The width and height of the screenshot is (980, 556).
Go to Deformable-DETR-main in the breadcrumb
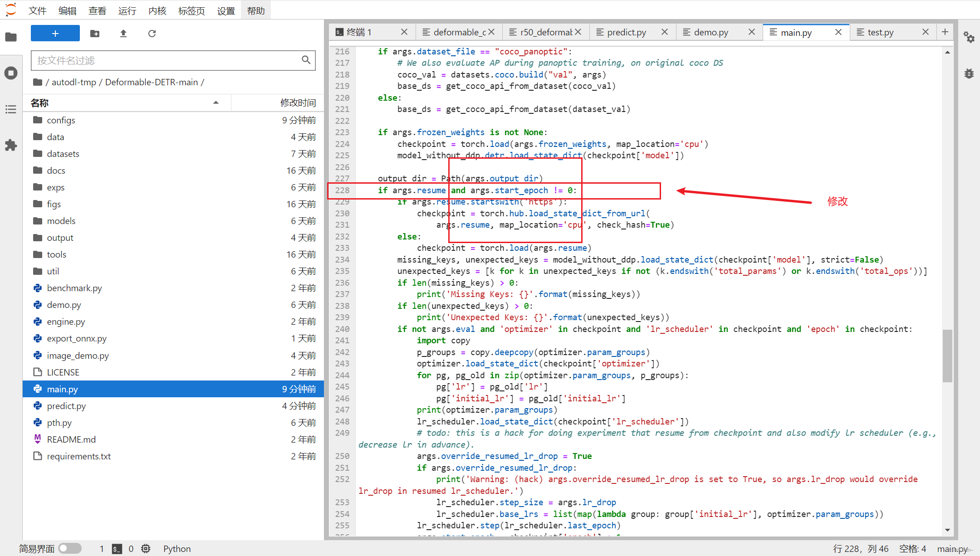152,82
